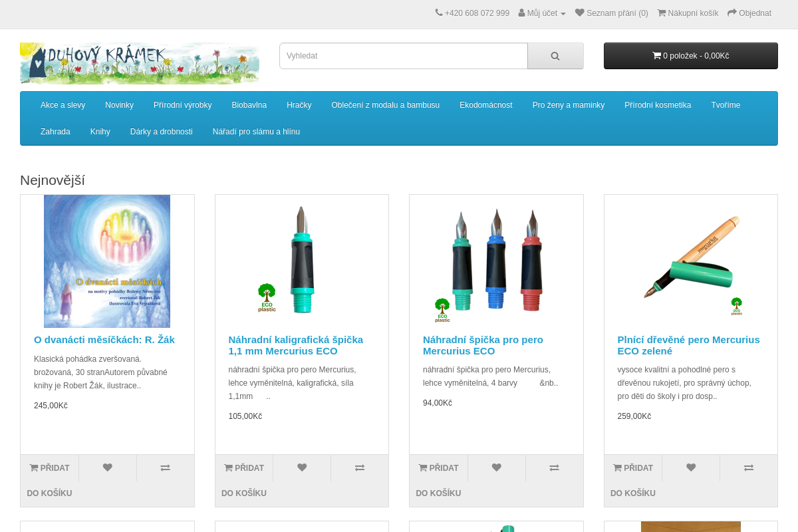The image size is (798, 532).
Task: Click O dvanácti měsíčkách book cover image
Action: point(107,261)
